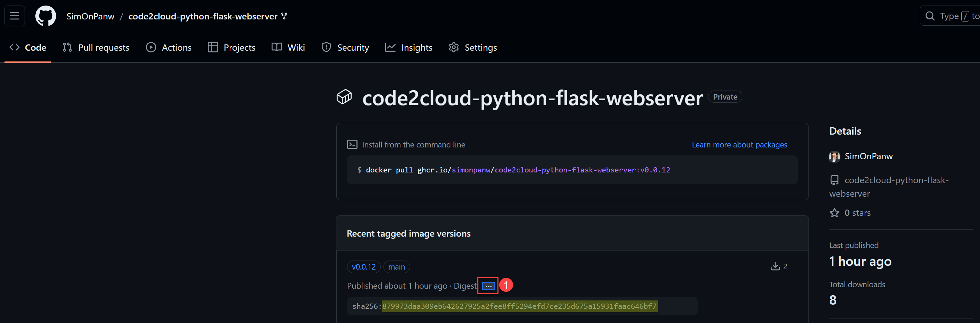
Task: Open the Insights tab
Action: coord(409,48)
